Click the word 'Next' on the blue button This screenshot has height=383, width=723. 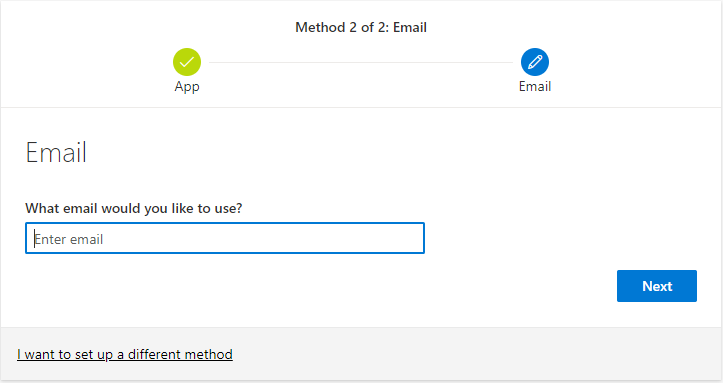point(657,286)
